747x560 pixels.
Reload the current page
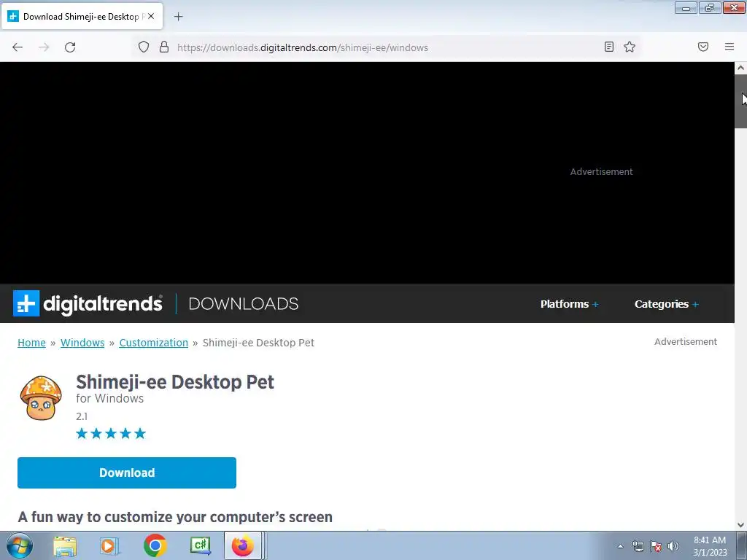click(70, 47)
